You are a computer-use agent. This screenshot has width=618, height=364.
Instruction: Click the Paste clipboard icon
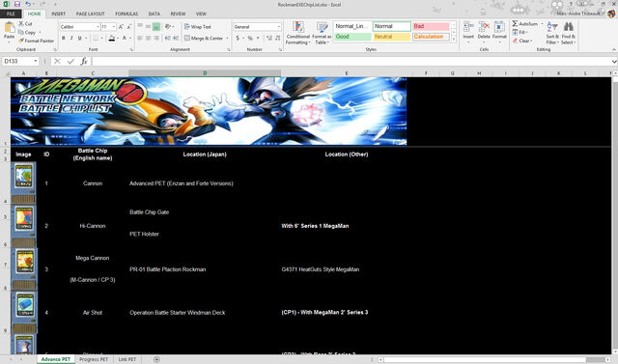tap(9, 28)
